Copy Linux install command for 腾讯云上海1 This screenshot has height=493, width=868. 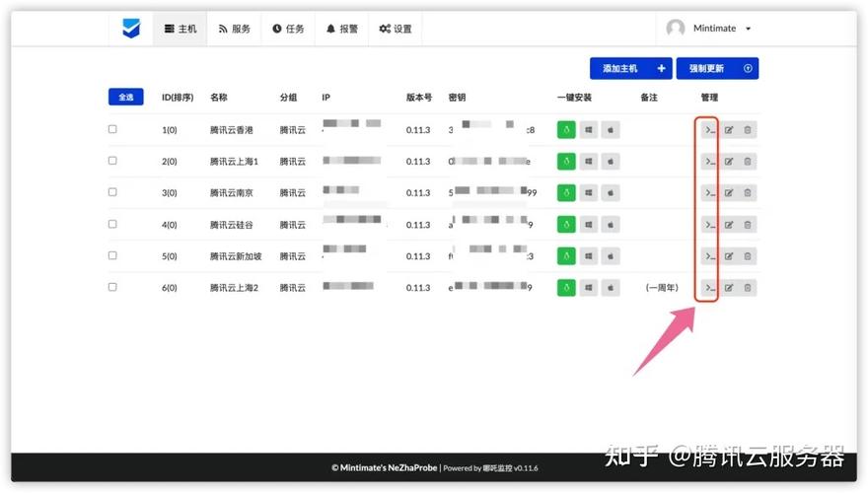coord(566,162)
